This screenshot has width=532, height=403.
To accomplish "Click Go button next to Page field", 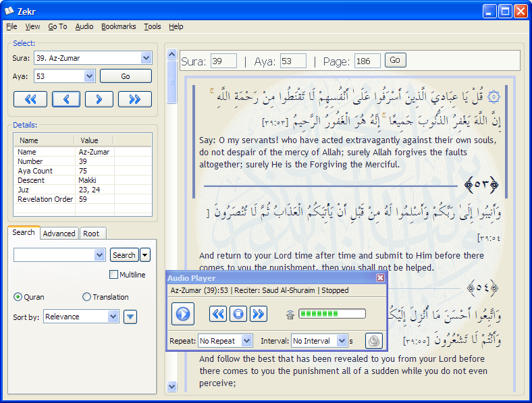I will [395, 60].
